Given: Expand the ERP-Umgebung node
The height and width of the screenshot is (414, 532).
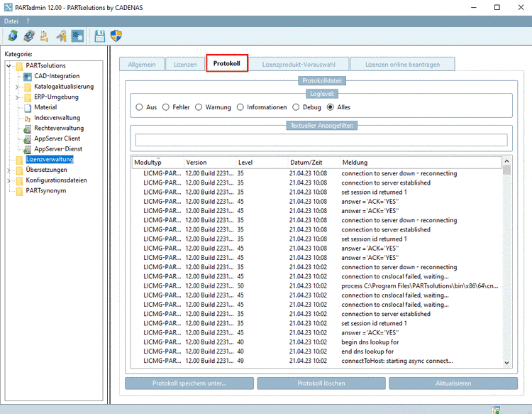Looking at the screenshot, I should point(17,97).
